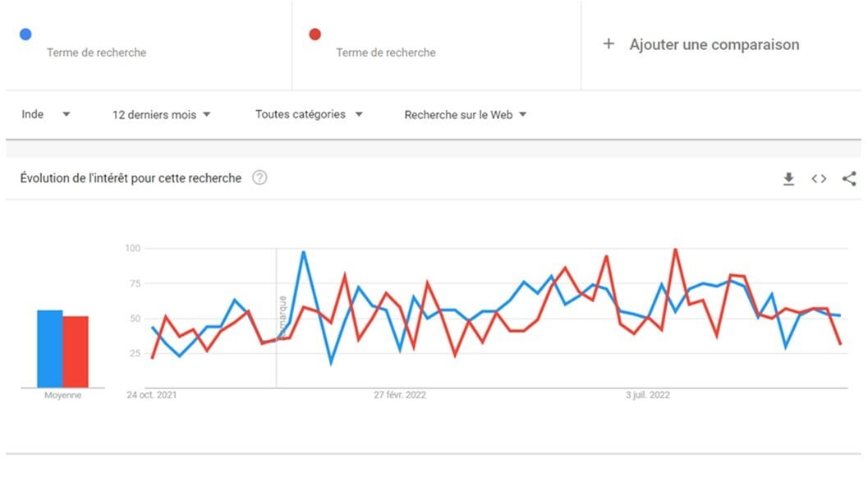Screen dimensions: 868x482
Task: Click the red dot search term indicator
Action: (315, 34)
